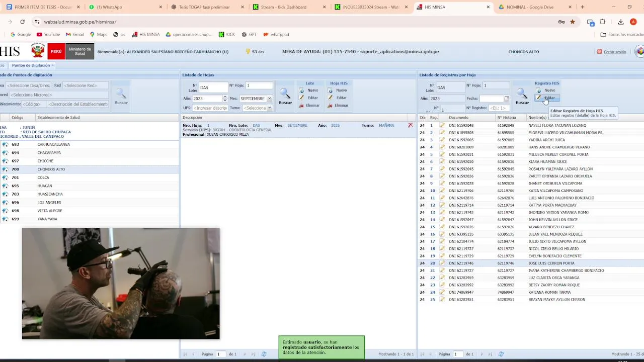Select the Puntos de Digitación tab

(x=31, y=65)
